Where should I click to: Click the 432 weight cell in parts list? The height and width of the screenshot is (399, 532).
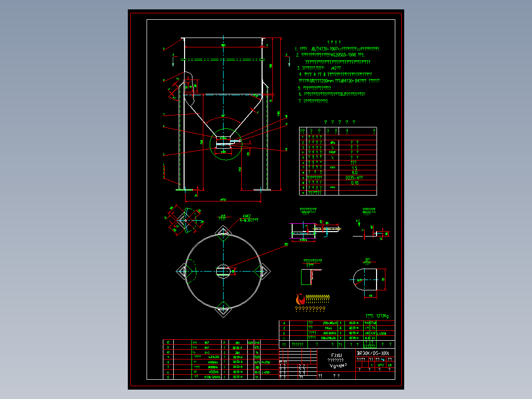(373, 333)
